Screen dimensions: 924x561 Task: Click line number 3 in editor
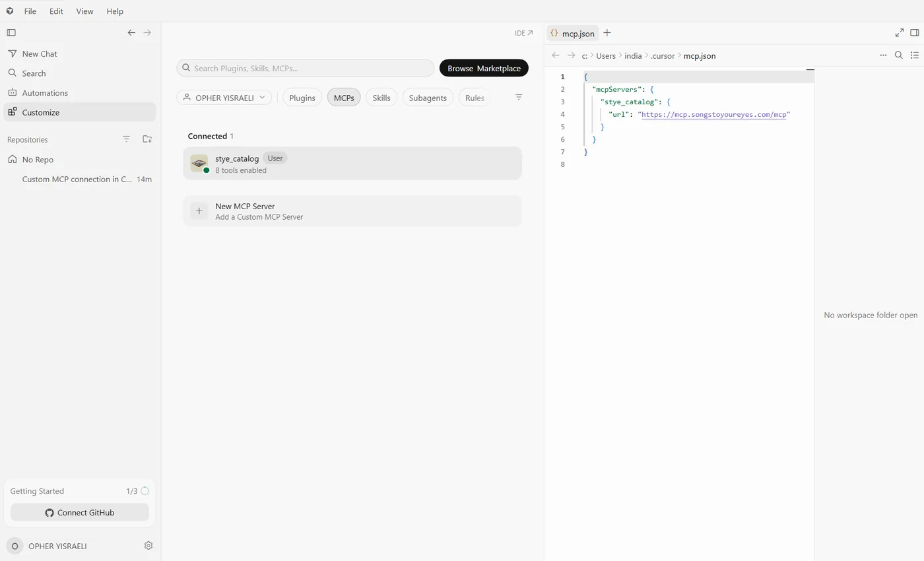[x=562, y=102]
